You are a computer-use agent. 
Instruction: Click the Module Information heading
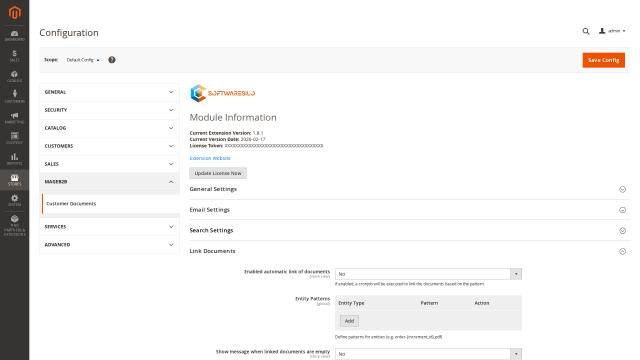coord(233,118)
